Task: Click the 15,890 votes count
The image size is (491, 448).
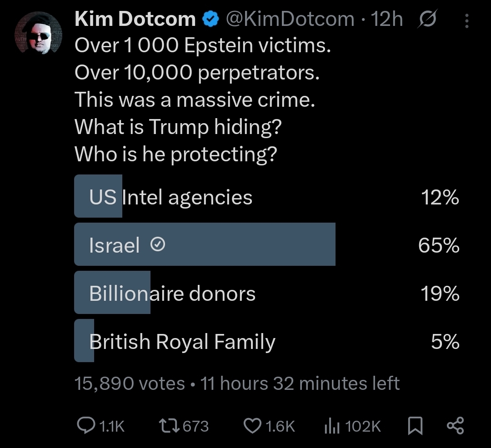Action: [x=129, y=383]
